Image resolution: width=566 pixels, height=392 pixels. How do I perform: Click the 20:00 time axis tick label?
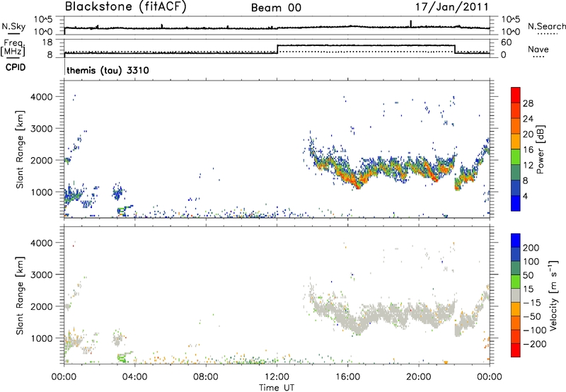coord(419,377)
